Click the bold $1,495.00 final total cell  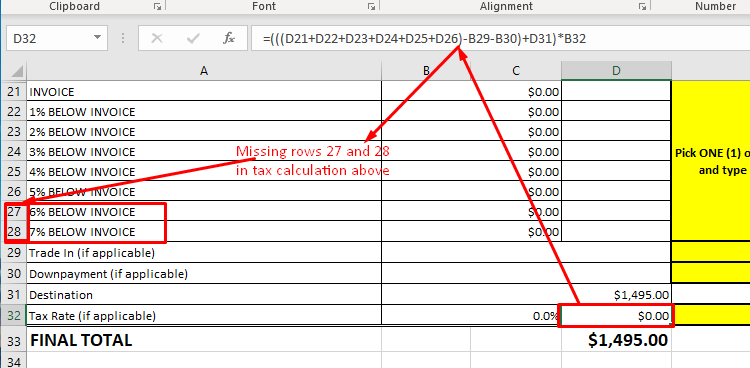click(x=617, y=340)
